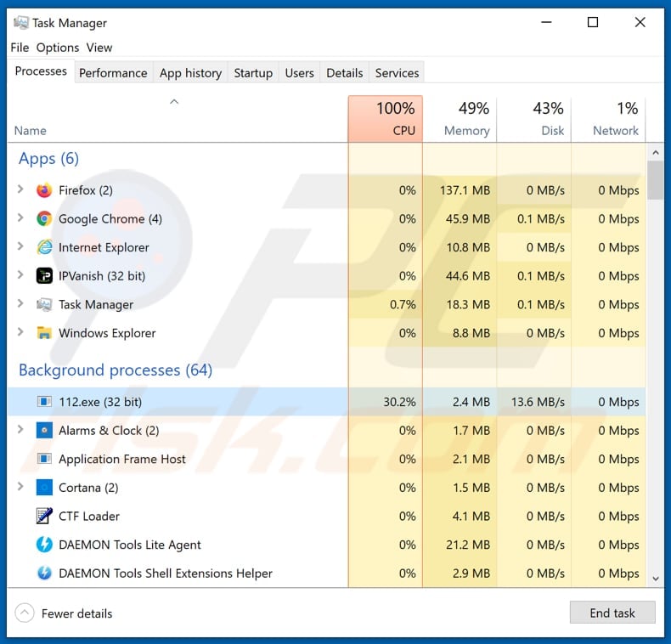Expand the Internet Explorer entry
Viewport: 671px width, 644px height.
point(20,246)
